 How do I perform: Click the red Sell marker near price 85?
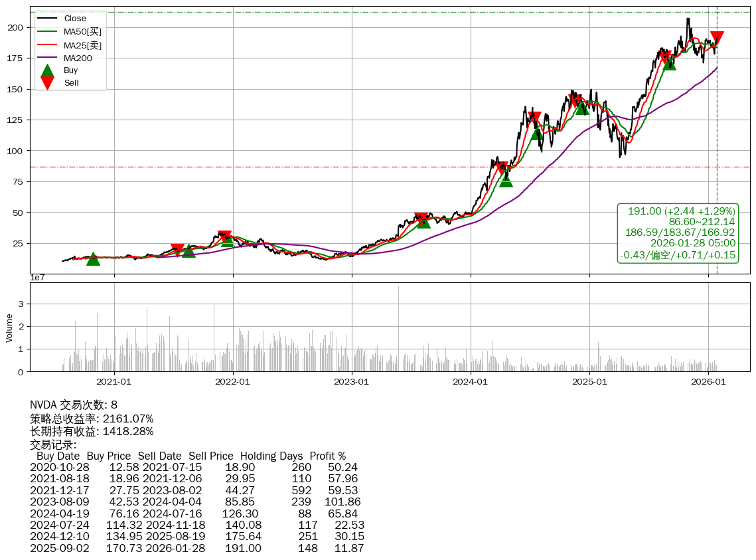(502, 169)
